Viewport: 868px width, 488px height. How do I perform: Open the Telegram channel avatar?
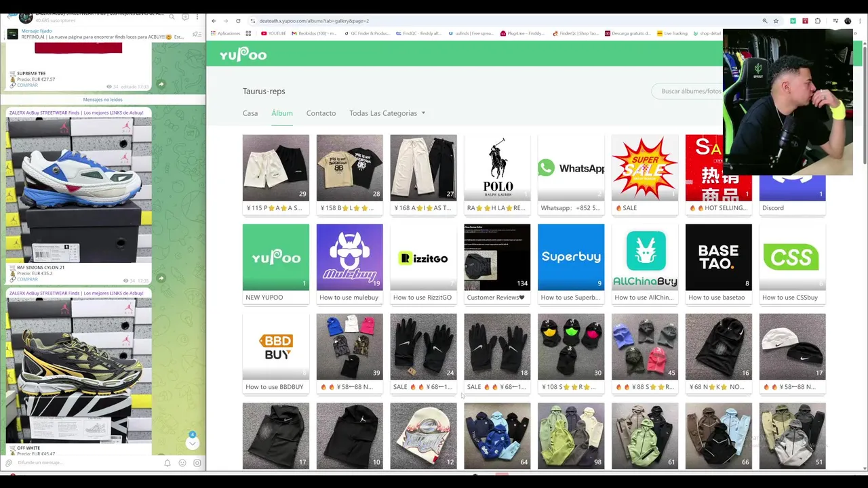click(x=26, y=17)
